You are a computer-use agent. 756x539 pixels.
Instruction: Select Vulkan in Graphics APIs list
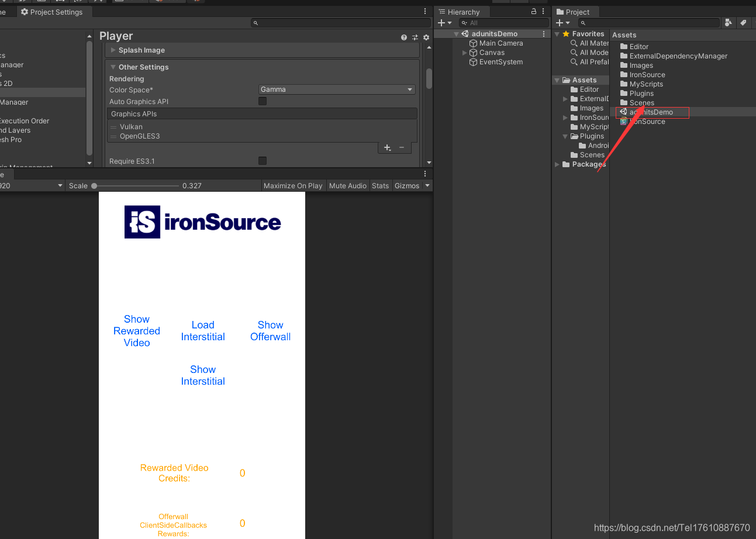point(262,127)
